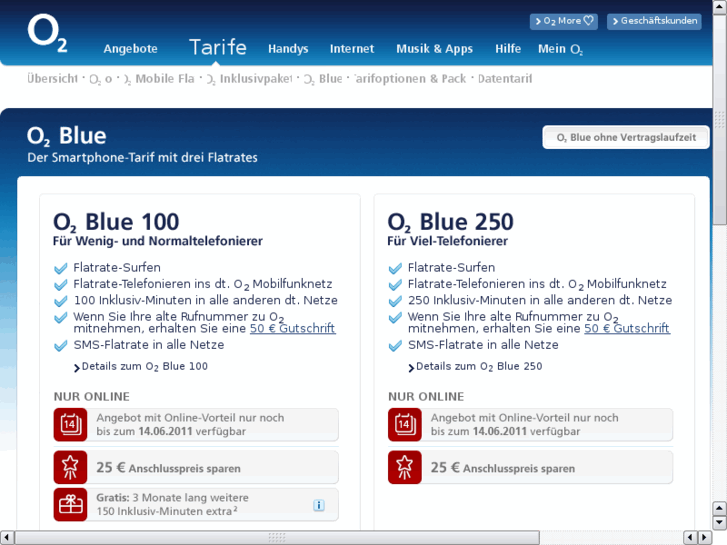Click horizontal scrollbar rightmost arrow
The image size is (727, 545).
tap(705, 538)
